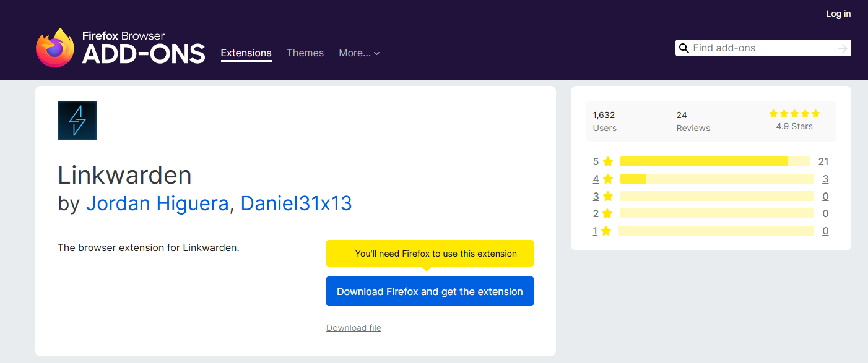Click the Log in link

coord(838,14)
